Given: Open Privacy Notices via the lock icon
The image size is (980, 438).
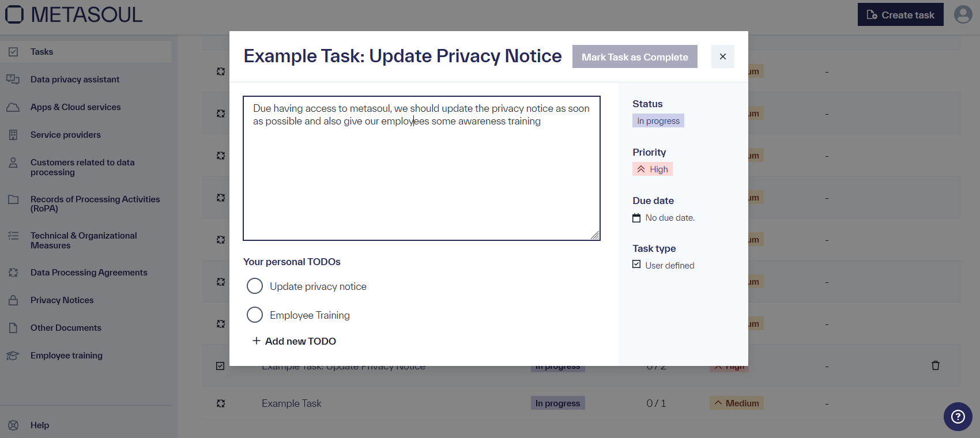Looking at the screenshot, I should [x=13, y=300].
